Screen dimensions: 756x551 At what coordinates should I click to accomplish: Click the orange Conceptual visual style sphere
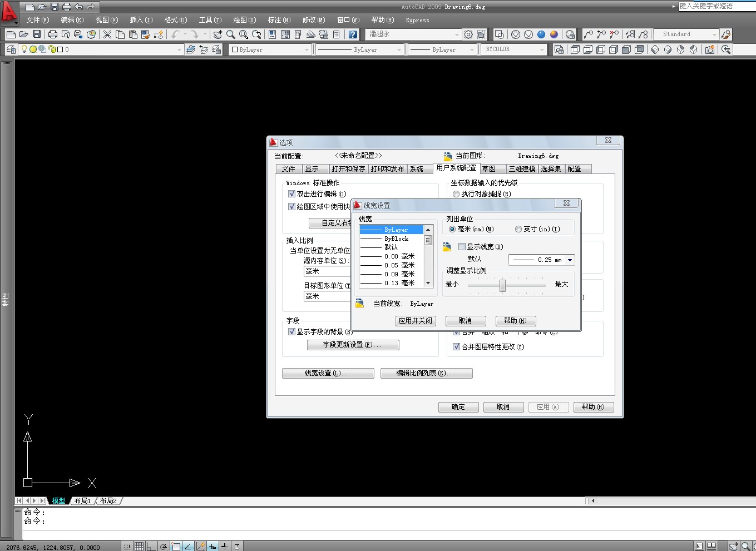click(554, 34)
